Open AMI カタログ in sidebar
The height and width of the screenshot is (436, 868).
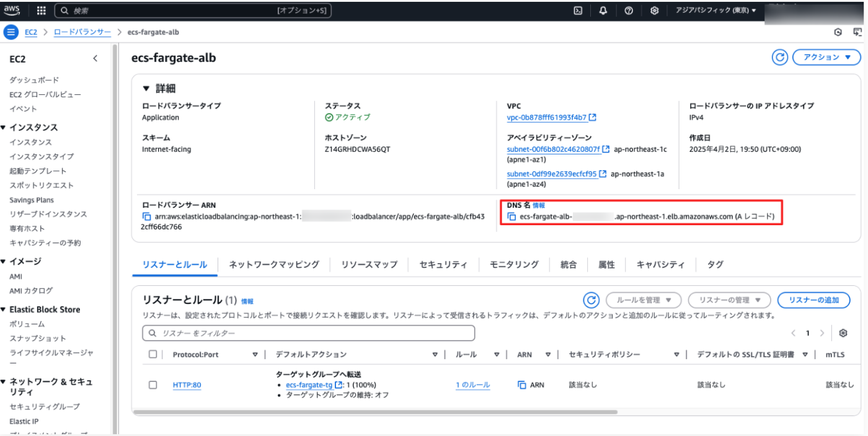point(31,291)
